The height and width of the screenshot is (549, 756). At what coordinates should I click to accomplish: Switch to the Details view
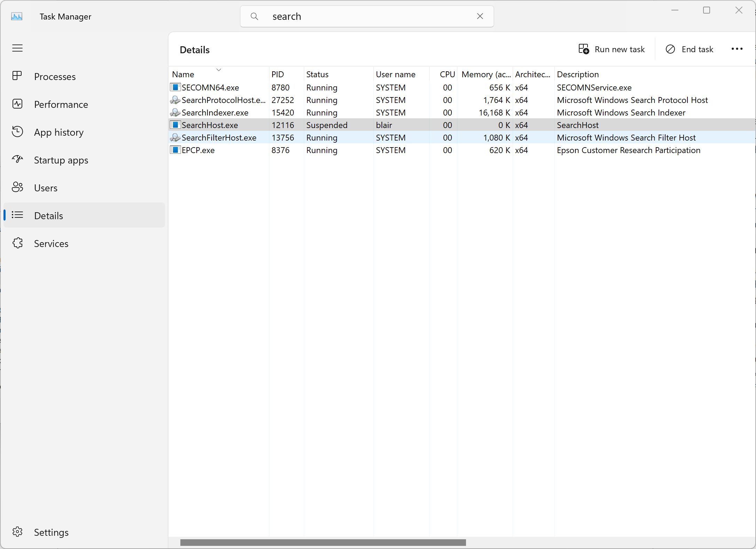tap(48, 216)
